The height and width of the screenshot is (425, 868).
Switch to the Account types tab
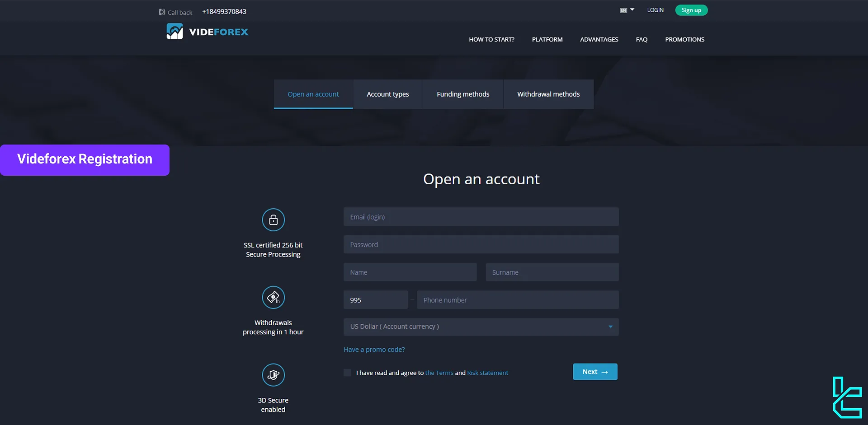[388, 94]
